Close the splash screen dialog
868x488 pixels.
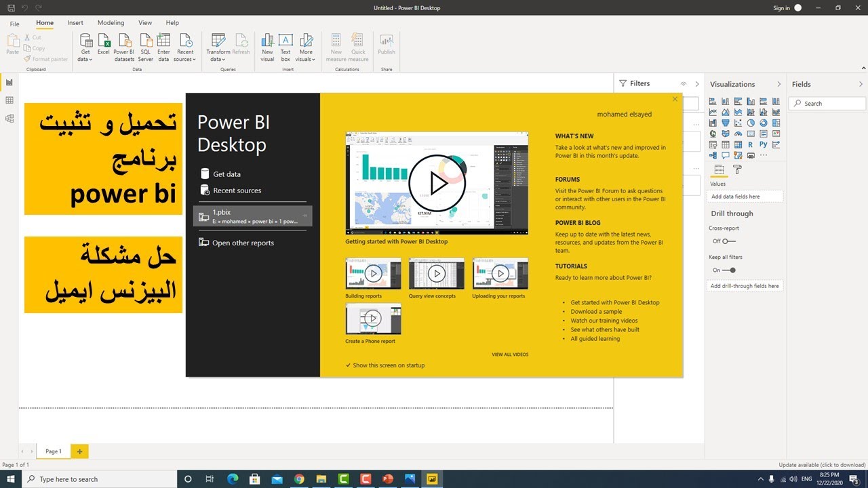click(x=675, y=100)
